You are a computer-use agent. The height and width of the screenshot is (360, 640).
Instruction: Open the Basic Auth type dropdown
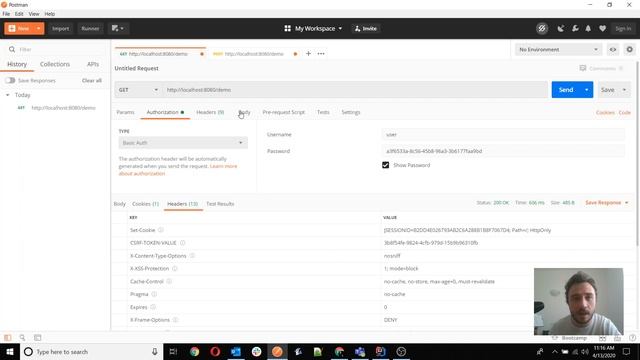coord(183,143)
